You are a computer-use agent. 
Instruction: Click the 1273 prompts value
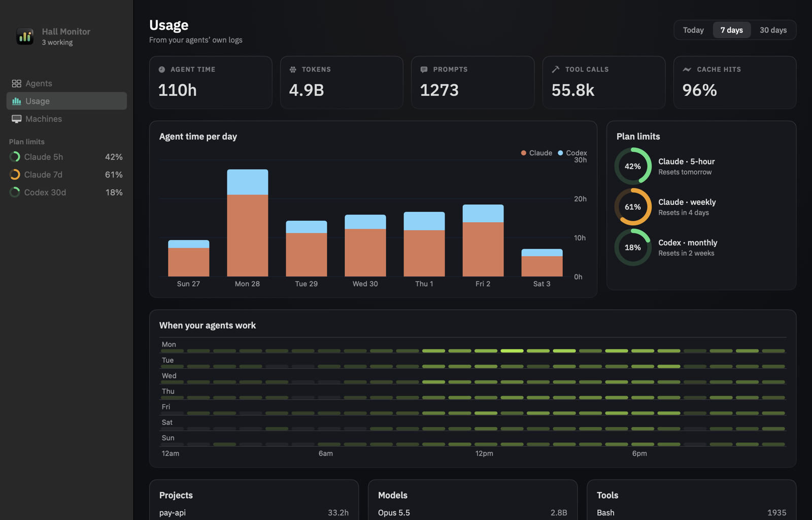coord(439,90)
